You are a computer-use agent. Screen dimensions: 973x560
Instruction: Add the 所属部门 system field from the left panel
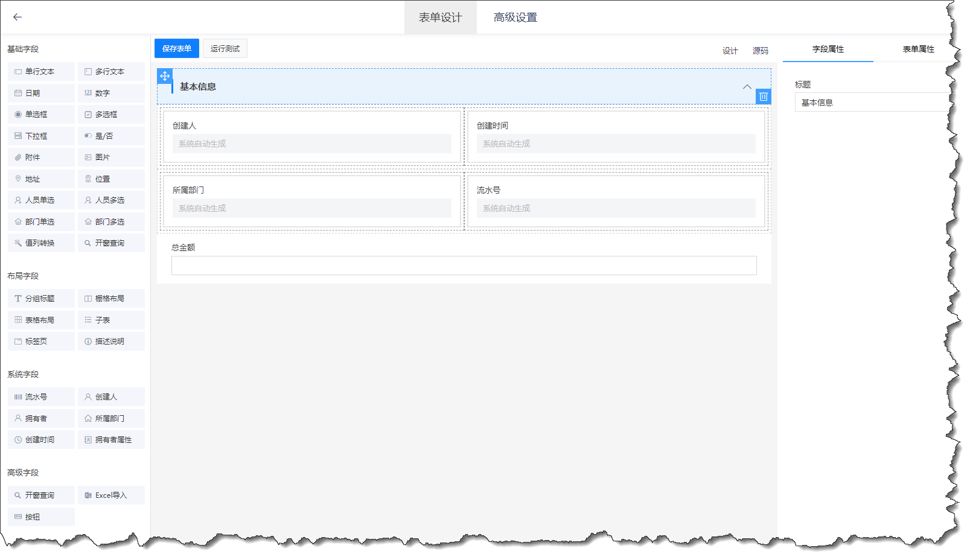click(x=111, y=418)
